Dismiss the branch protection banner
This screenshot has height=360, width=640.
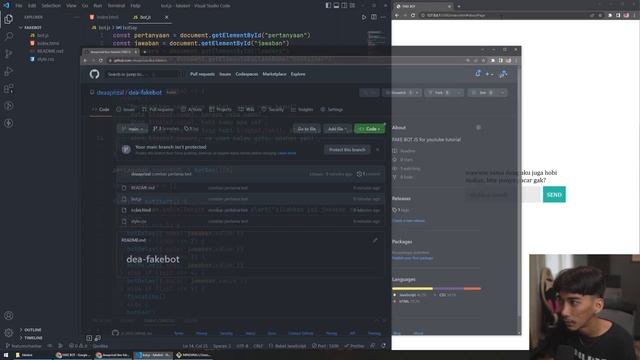[x=378, y=150]
